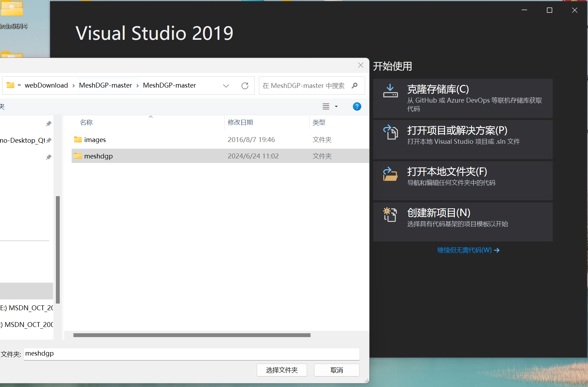Open chevron after first MeshDGP-master breadcrumb
The height and width of the screenshot is (387, 588).
click(x=137, y=85)
